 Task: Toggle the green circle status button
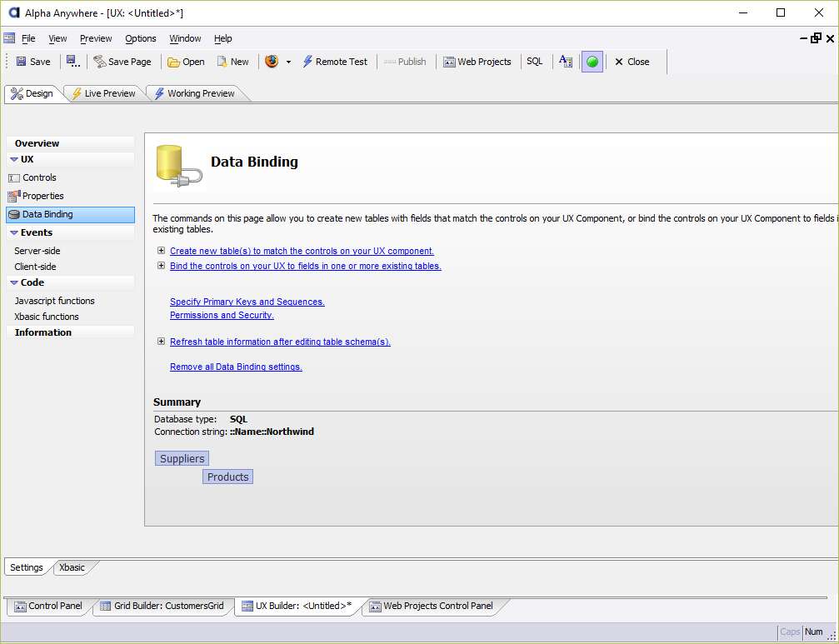592,62
